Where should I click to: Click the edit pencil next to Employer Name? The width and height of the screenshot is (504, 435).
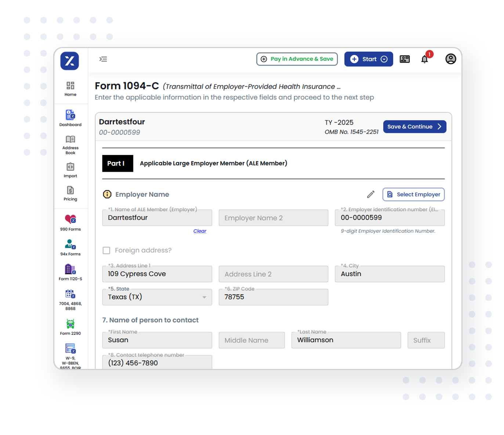[371, 194]
